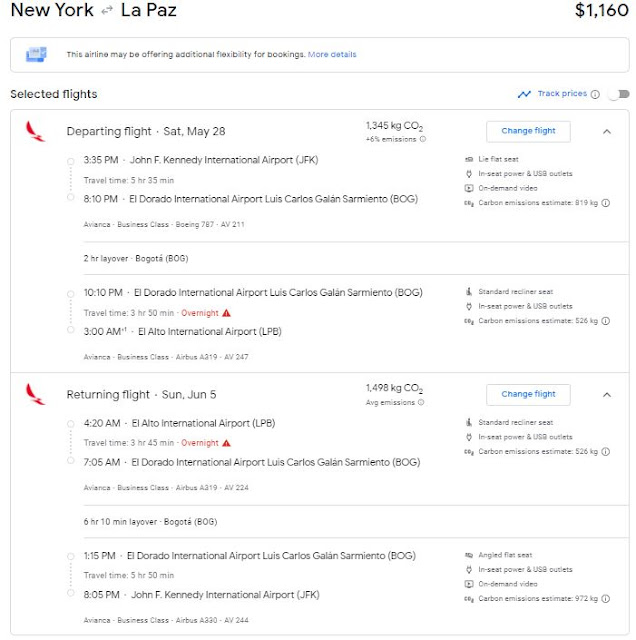Click the Track prices info icon

click(x=595, y=94)
